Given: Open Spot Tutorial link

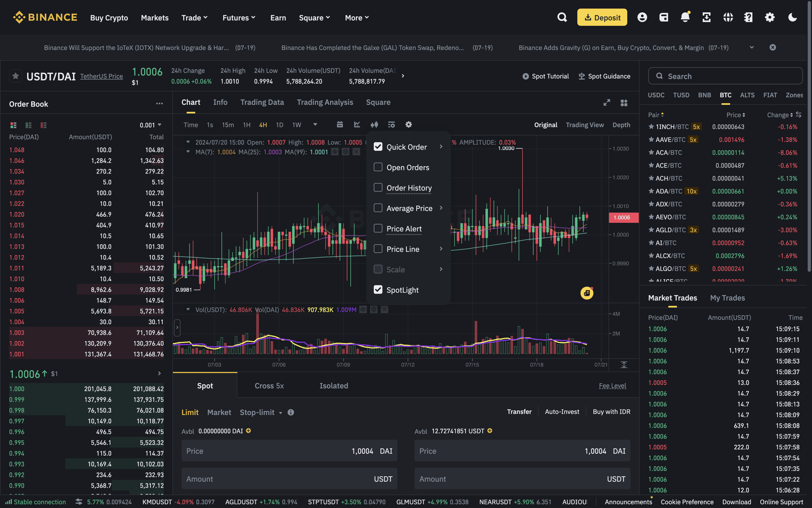Looking at the screenshot, I should pyautogui.click(x=545, y=76).
